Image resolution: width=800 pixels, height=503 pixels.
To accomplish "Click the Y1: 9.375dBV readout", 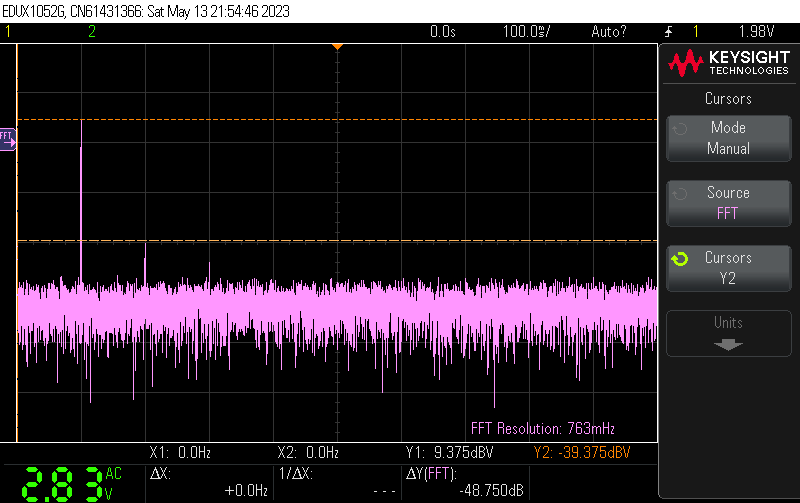I will [x=449, y=452].
